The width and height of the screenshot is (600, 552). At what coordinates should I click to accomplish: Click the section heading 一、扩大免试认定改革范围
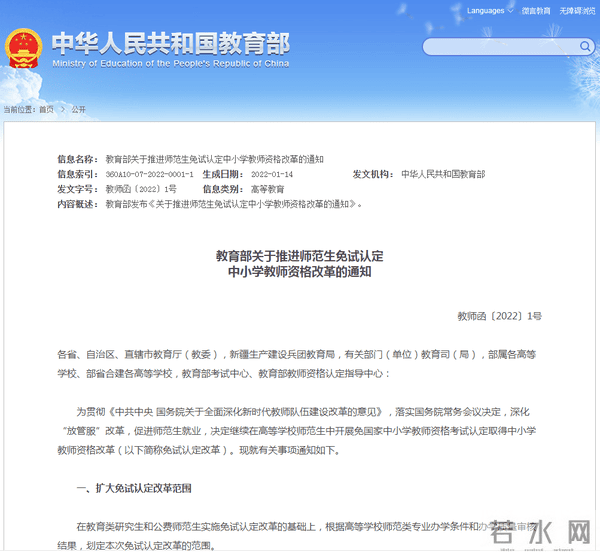click(x=134, y=488)
